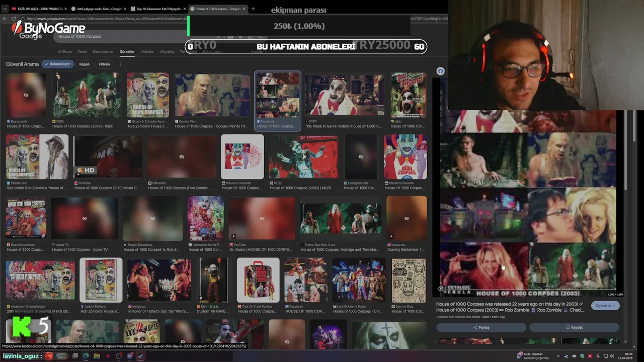Open the SafeSearch three-dot more options
Viewport: 644px width, 362px height.
(x=121, y=64)
